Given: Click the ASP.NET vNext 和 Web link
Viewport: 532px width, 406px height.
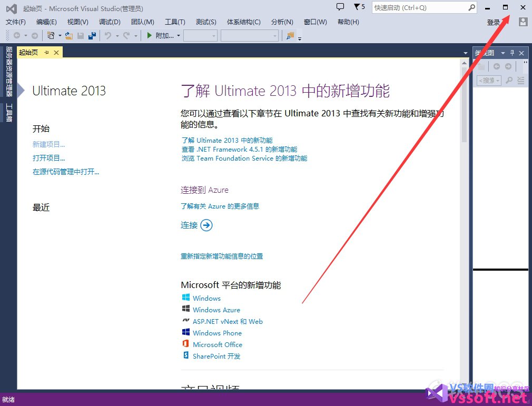Looking at the screenshot, I should [228, 322].
